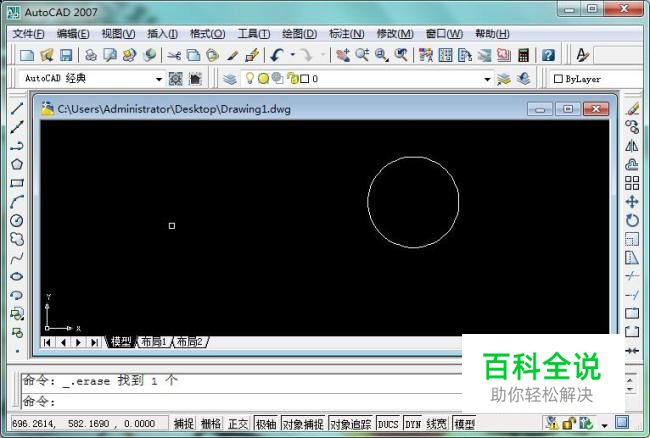
Task: Open the 标注(N) menu
Action: (x=347, y=34)
